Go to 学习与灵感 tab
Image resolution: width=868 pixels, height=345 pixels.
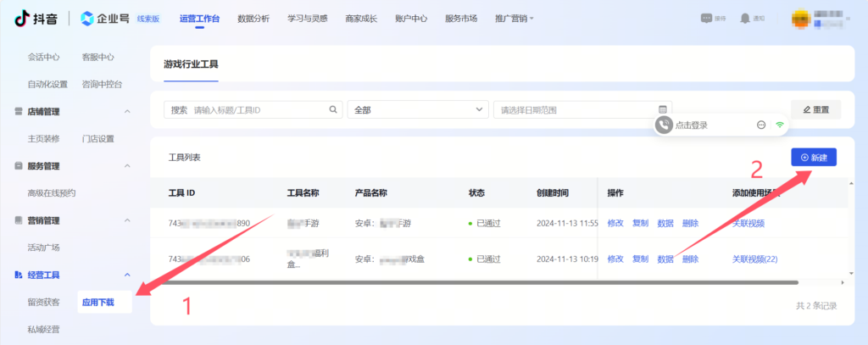point(307,19)
